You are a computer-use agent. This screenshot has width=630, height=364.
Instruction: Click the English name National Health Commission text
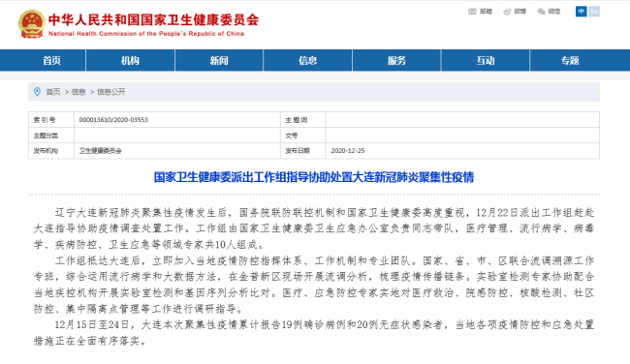[145, 34]
